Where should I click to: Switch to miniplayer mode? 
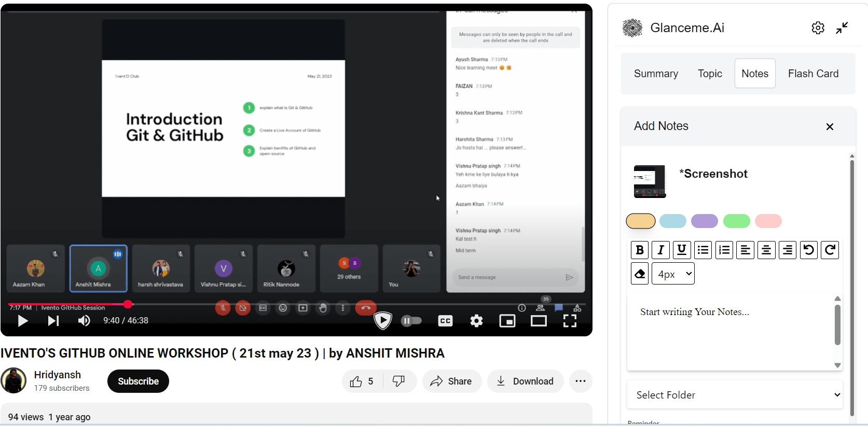click(507, 321)
